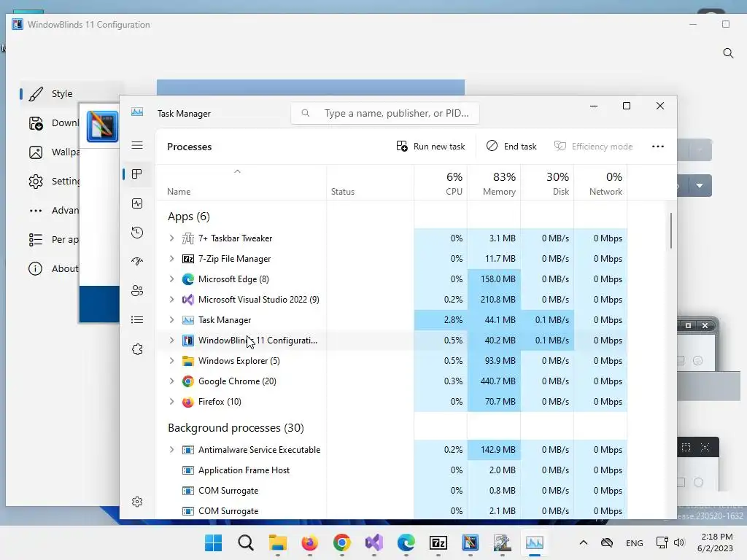Open Startup apps icon in sidebar
The image size is (747, 560).
137,262
